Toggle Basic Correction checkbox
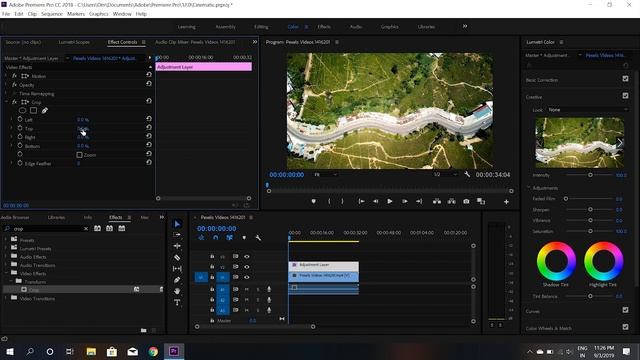This screenshot has height=360, width=640. point(625,78)
